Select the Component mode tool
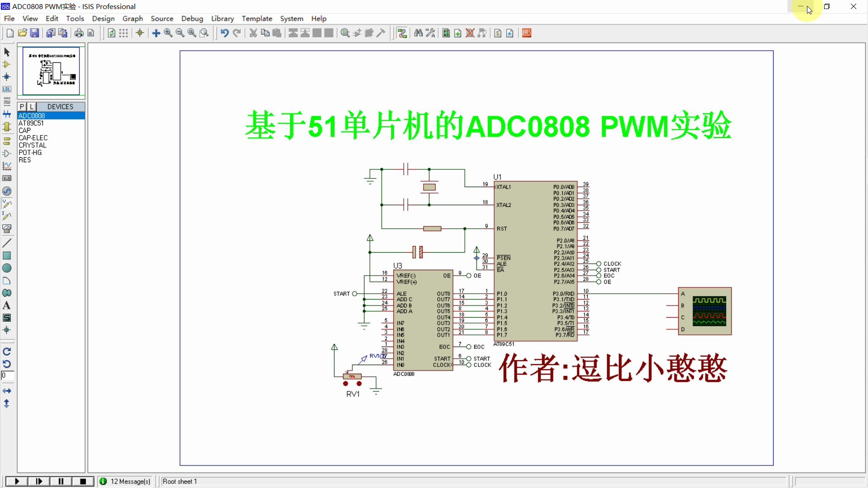Viewport: 868px width, 488px height. coord(7,65)
